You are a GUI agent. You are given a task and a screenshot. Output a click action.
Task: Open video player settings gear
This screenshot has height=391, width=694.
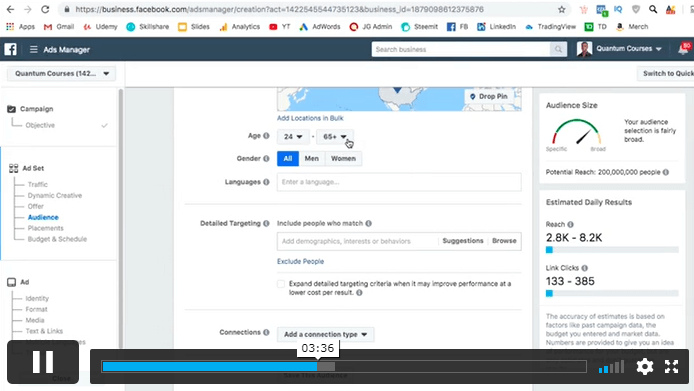[x=644, y=367]
